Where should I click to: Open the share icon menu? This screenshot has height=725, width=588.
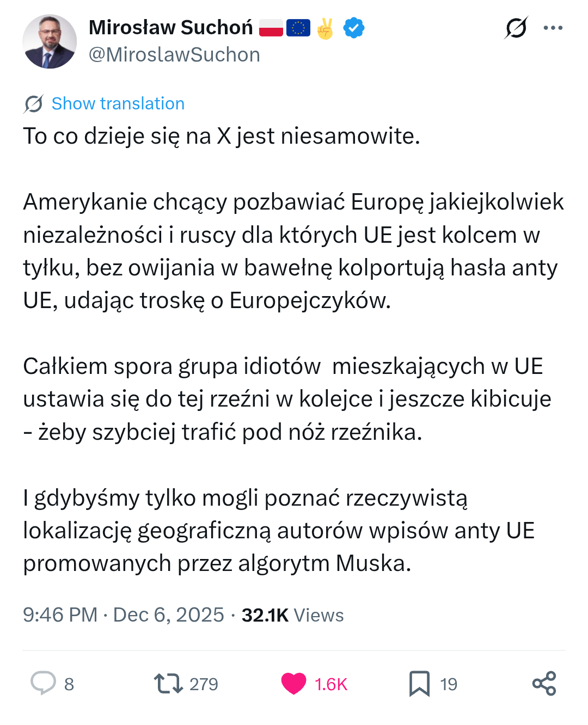coord(544,683)
